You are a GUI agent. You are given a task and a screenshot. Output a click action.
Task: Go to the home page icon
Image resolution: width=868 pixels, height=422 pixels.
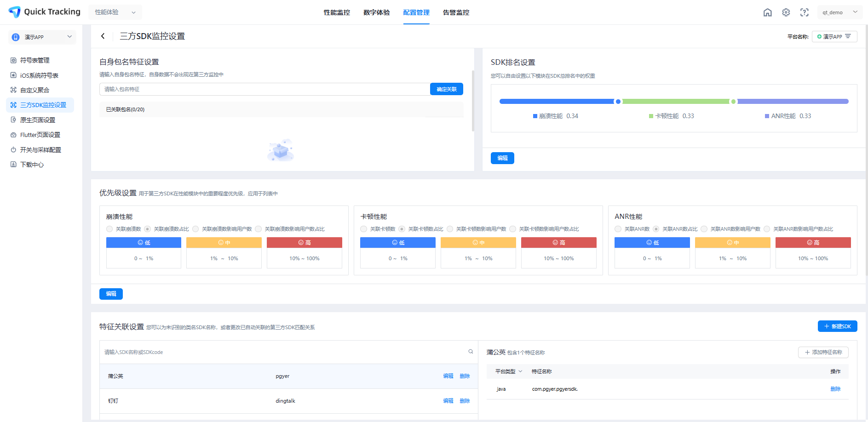point(767,12)
